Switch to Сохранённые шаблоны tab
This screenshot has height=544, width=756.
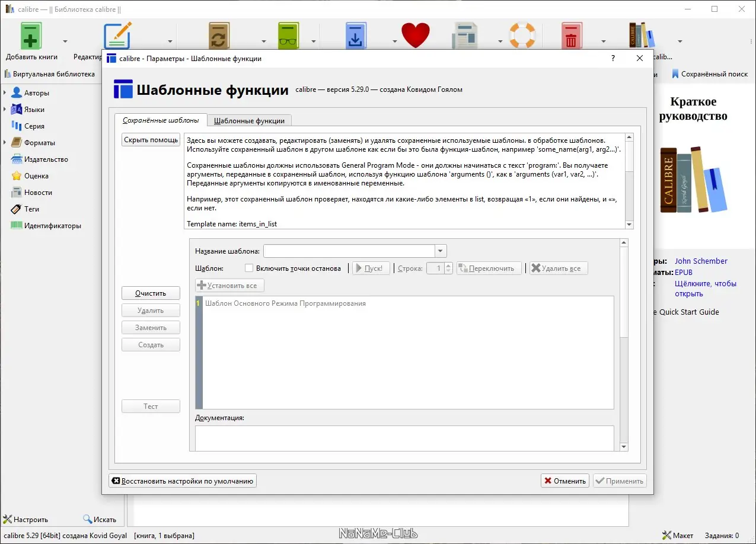pyautogui.click(x=161, y=120)
